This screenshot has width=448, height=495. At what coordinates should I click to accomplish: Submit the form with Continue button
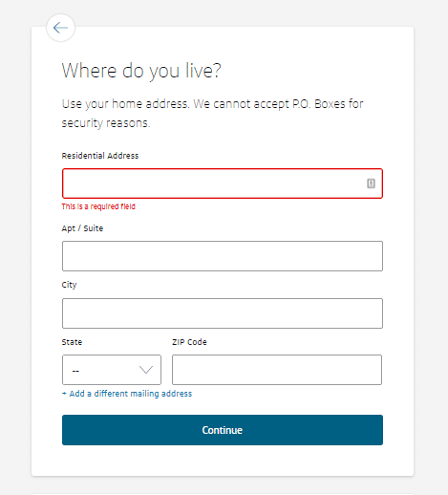(223, 430)
